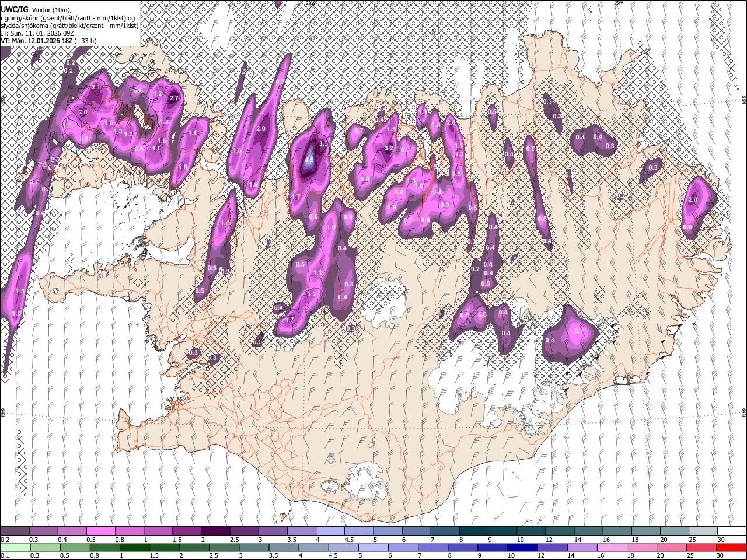Select the 3.2 precipitation value label
747x560 pixels.
click(389, 148)
